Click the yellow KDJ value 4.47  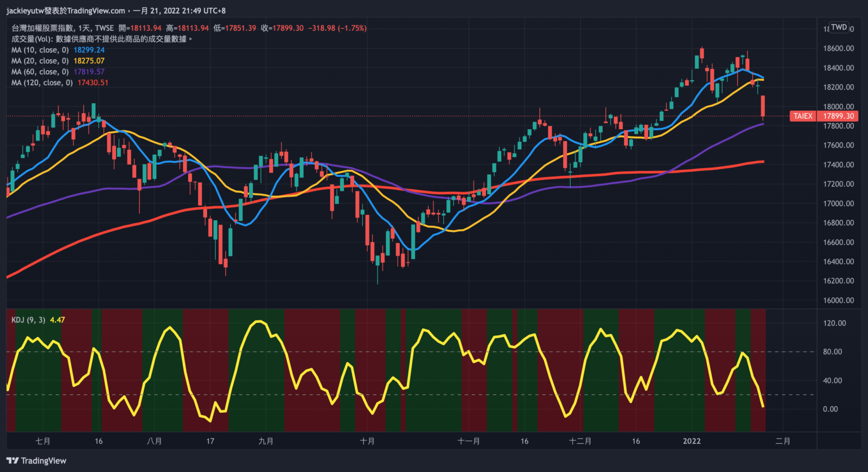58,320
